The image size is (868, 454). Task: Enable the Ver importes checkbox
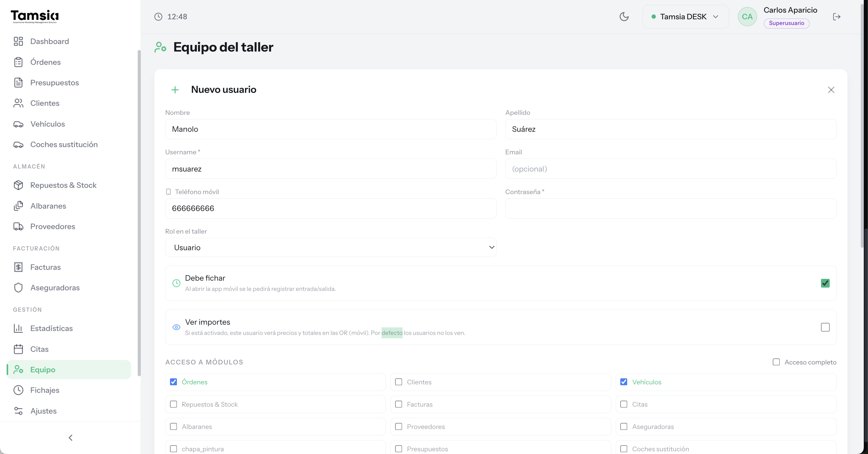825,327
